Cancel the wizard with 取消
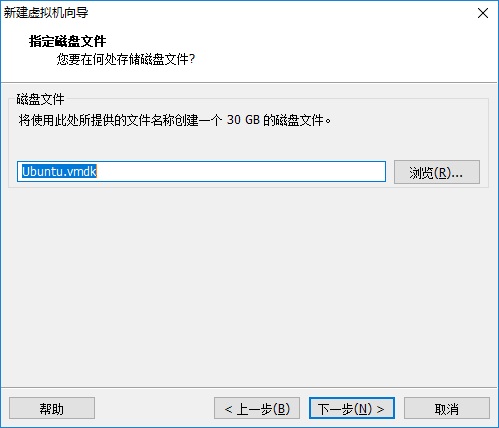499x428 pixels. pyautogui.click(x=447, y=408)
